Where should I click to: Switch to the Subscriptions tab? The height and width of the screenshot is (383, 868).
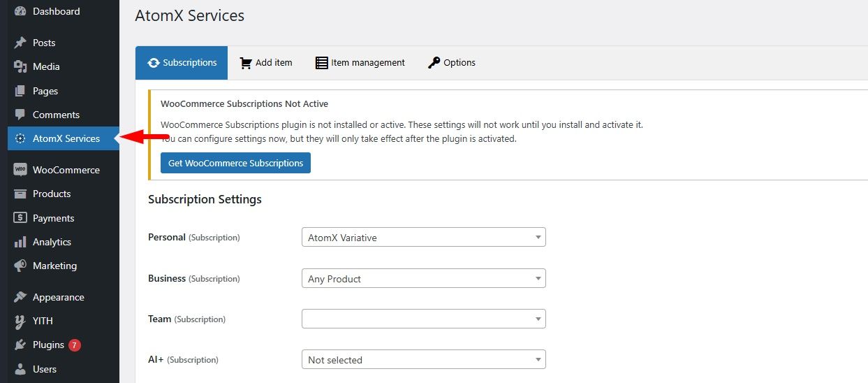pyautogui.click(x=182, y=63)
